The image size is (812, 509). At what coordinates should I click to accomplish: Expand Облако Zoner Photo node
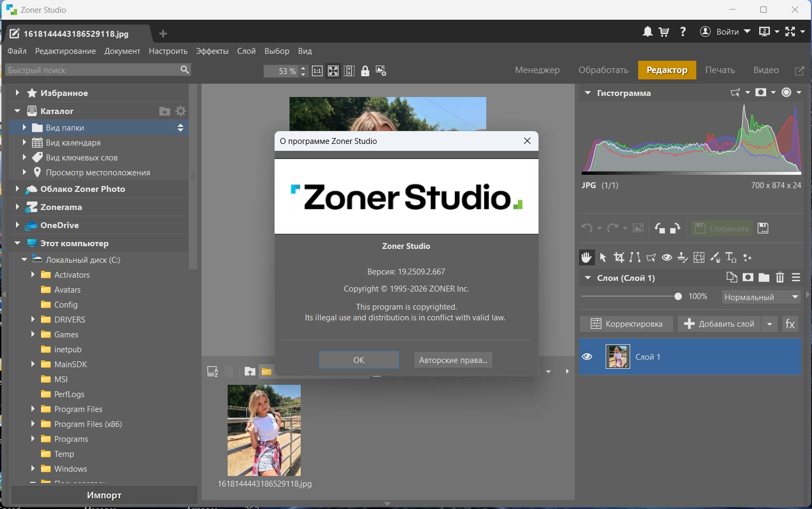[x=17, y=189]
